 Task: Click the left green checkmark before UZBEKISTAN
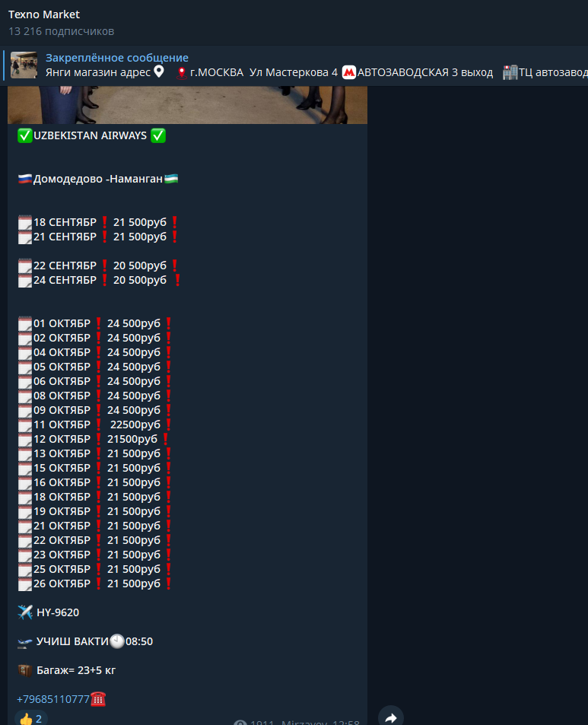click(25, 136)
